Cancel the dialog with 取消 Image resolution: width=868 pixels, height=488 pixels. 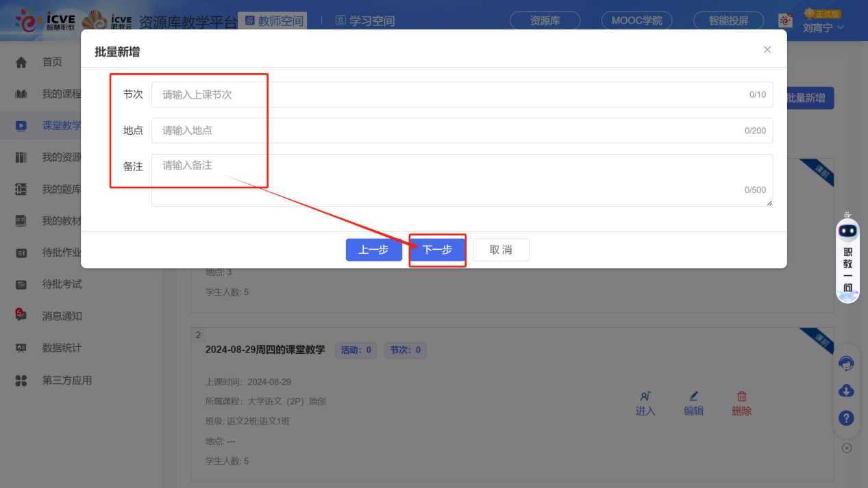pos(501,249)
